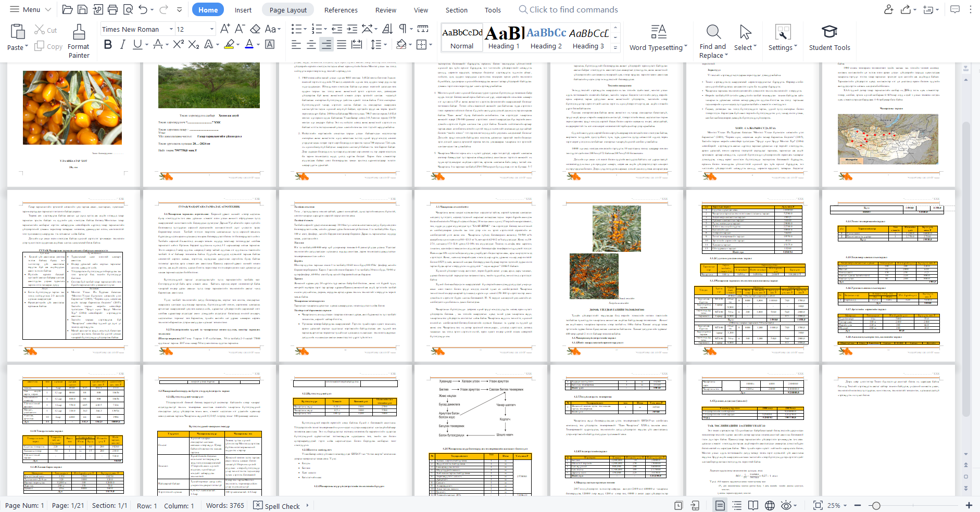Viewport: 980px width, 512px height.
Task: Toggle Italic formatting
Action: 122,45
